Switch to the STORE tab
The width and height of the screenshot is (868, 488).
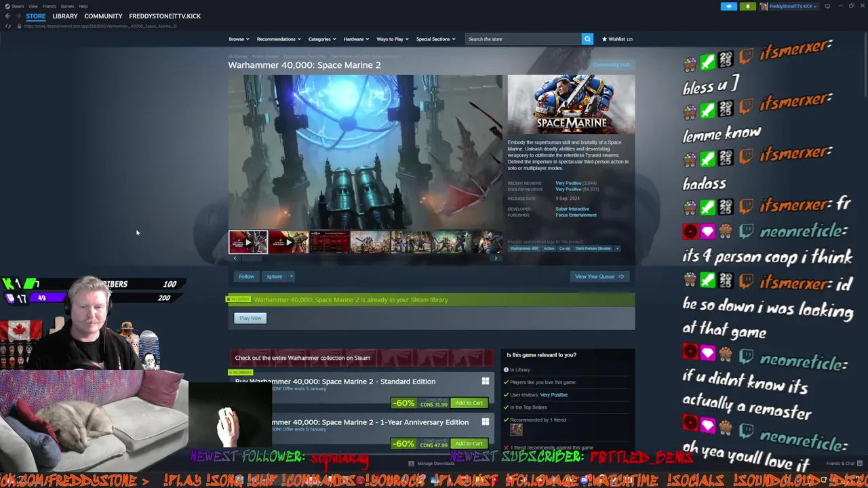(36, 16)
